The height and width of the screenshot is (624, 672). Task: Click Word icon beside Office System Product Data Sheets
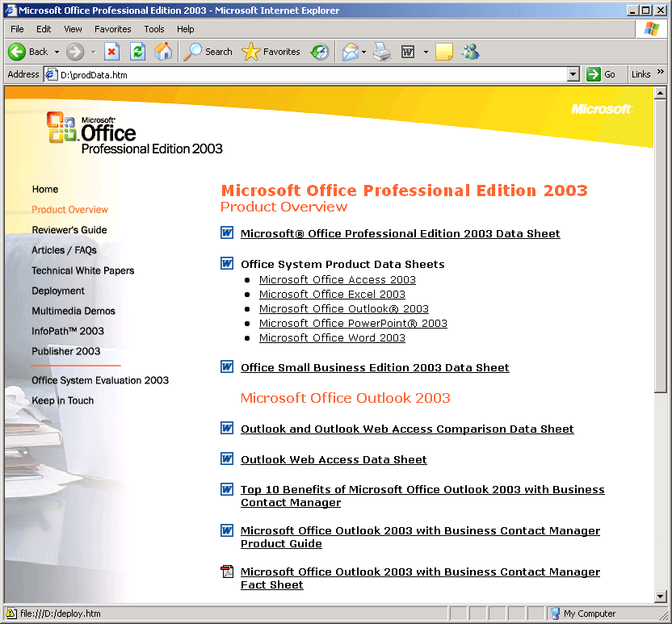point(227,263)
